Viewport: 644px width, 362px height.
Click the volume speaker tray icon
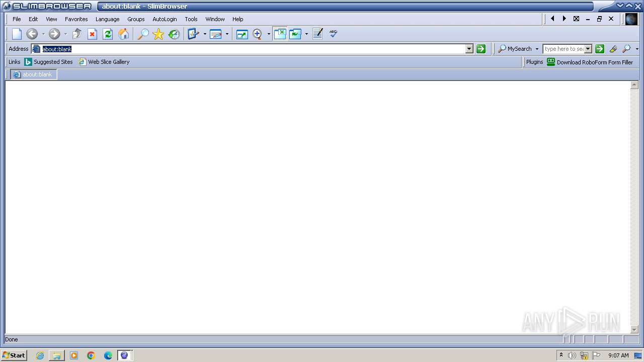572,355
